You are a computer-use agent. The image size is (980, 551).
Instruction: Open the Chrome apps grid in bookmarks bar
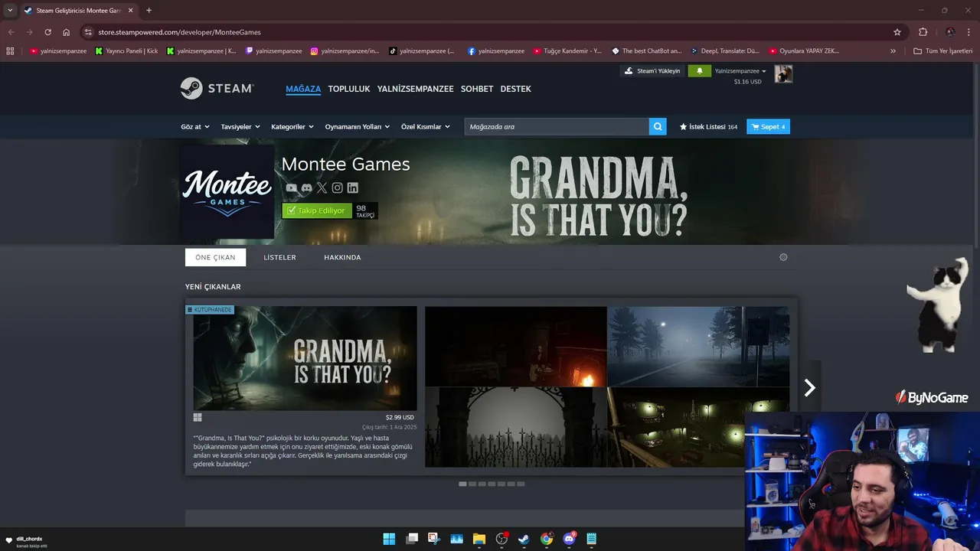pos(10,51)
